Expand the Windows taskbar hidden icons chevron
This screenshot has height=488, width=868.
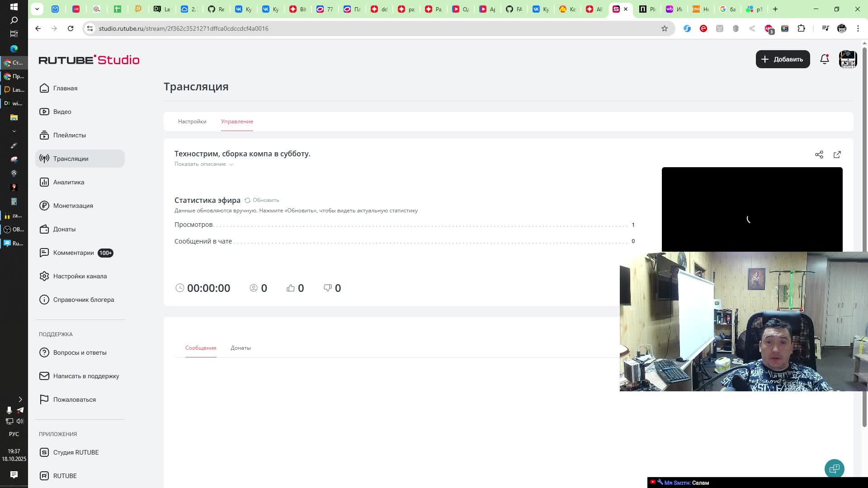point(20,399)
